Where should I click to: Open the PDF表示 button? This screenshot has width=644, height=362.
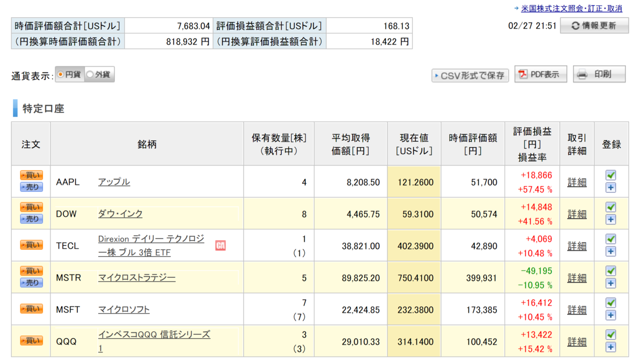540,75
